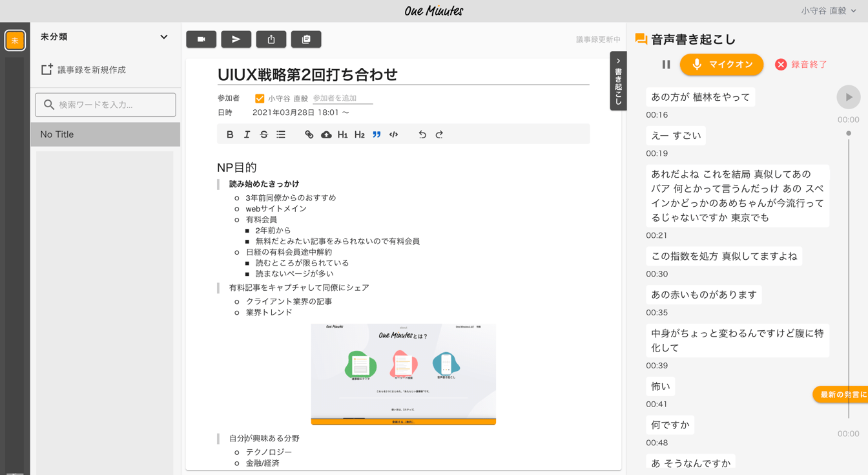The height and width of the screenshot is (475, 868).
Task: Uncheck participant 小守谷 直毅 checkbox
Action: pos(260,99)
